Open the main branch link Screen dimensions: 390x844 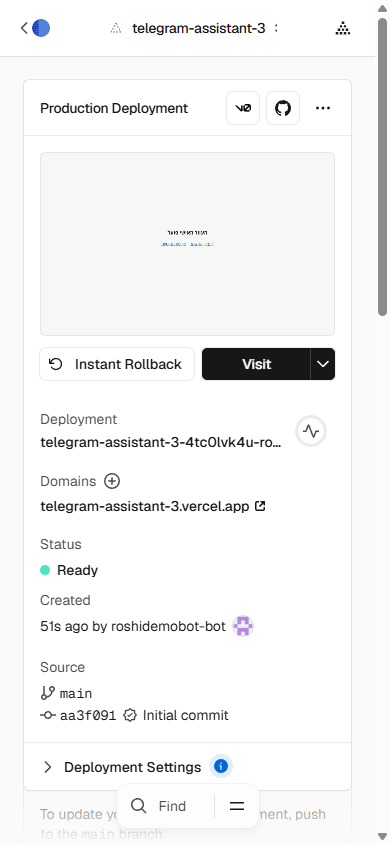[x=76, y=693]
